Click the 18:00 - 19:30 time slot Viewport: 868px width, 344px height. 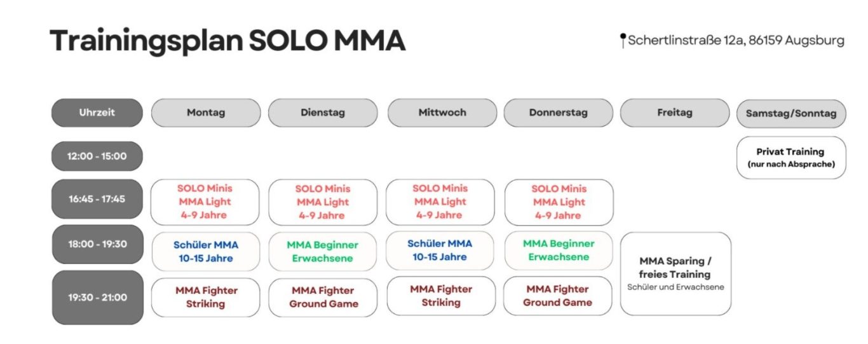click(97, 244)
